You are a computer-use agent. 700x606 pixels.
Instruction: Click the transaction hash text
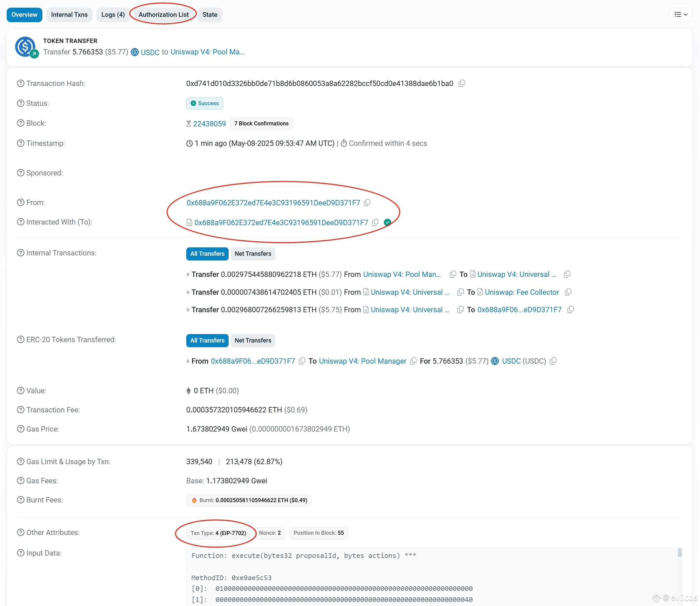coord(320,84)
